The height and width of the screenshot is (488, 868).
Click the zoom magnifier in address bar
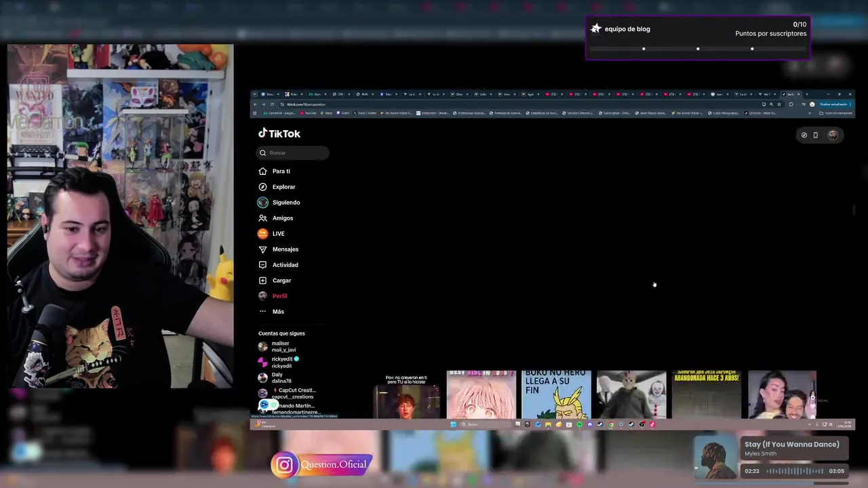pos(771,104)
